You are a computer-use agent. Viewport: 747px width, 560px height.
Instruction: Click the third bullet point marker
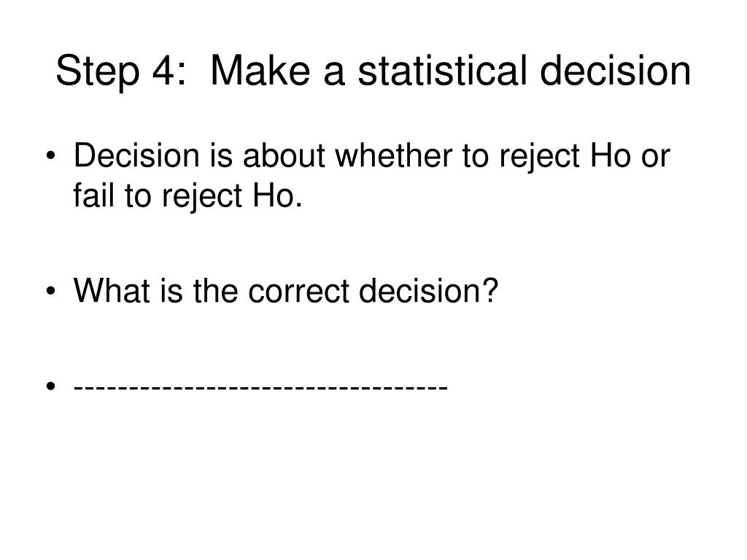click(x=51, y=386)
